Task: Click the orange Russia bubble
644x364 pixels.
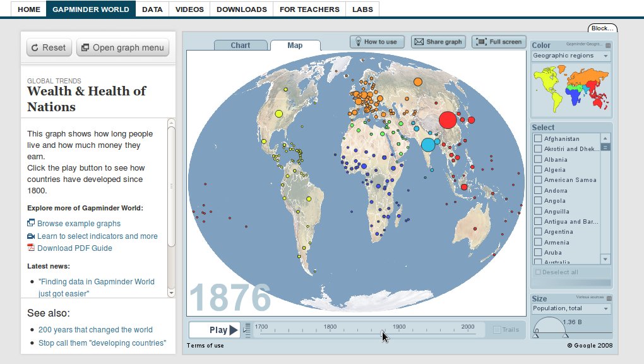Action: [x=418, y=82]
